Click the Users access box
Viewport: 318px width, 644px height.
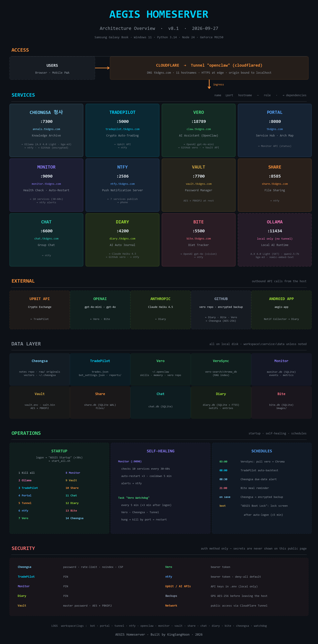[52, 68]
